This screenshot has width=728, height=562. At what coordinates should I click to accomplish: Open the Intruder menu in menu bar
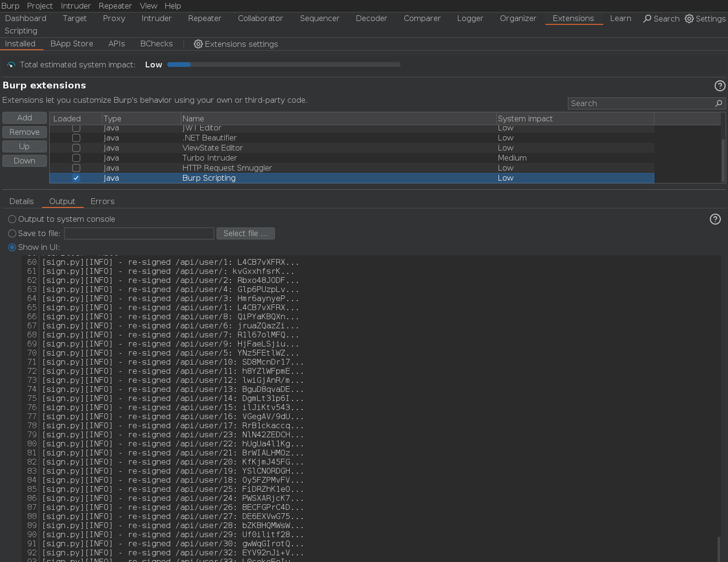pyautogui.click(x=76, y=6)
